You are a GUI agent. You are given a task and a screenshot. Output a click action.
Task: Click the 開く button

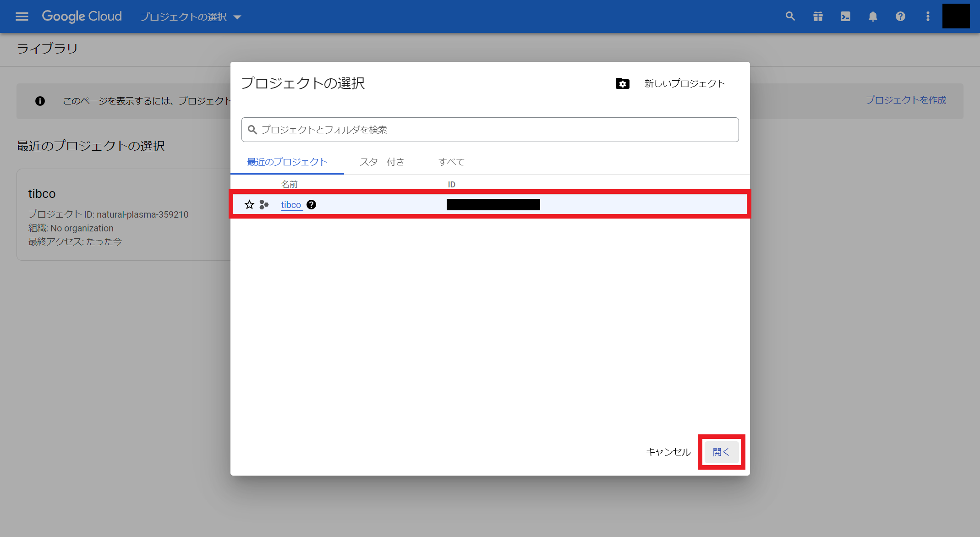(x=721, y=452)
